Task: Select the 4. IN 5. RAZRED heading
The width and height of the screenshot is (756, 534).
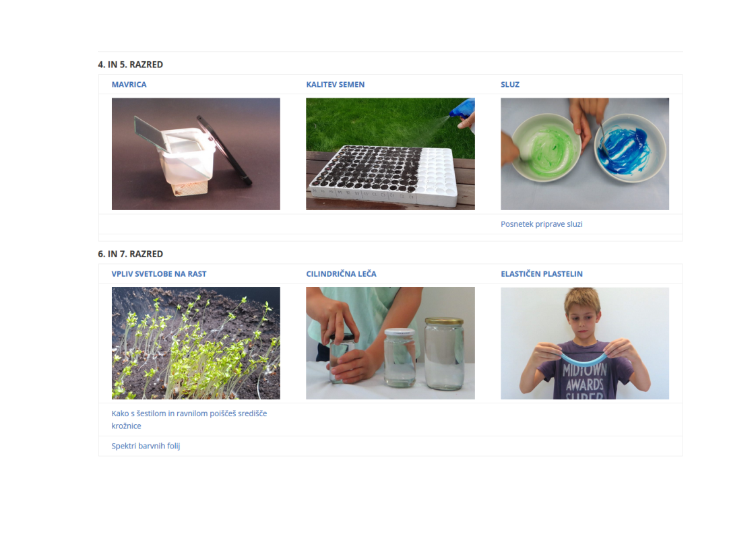Action: point(130,65)
